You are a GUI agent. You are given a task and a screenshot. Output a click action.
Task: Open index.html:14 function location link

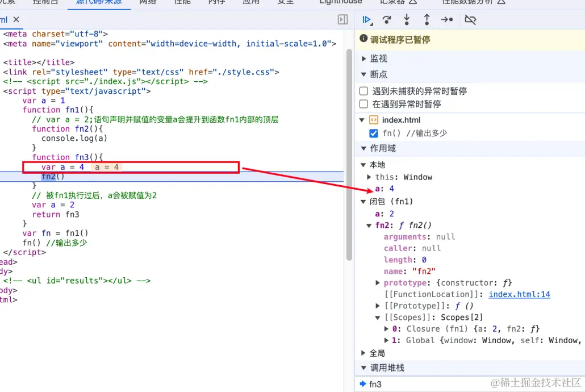click(x=519, y=294)
